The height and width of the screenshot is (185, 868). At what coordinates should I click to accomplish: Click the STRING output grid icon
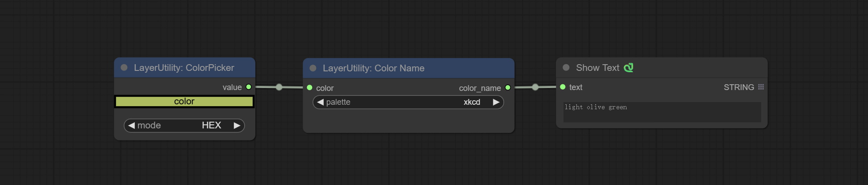761,87
